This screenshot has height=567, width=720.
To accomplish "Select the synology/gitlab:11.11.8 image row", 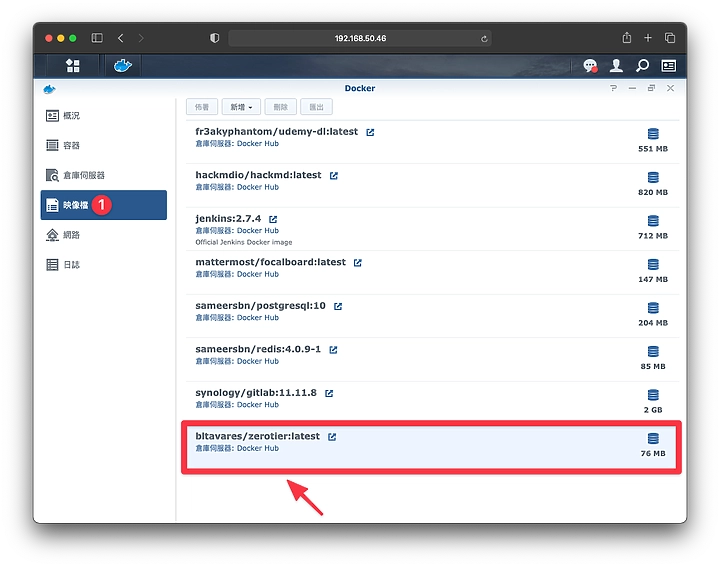I will tap(433, 403).
